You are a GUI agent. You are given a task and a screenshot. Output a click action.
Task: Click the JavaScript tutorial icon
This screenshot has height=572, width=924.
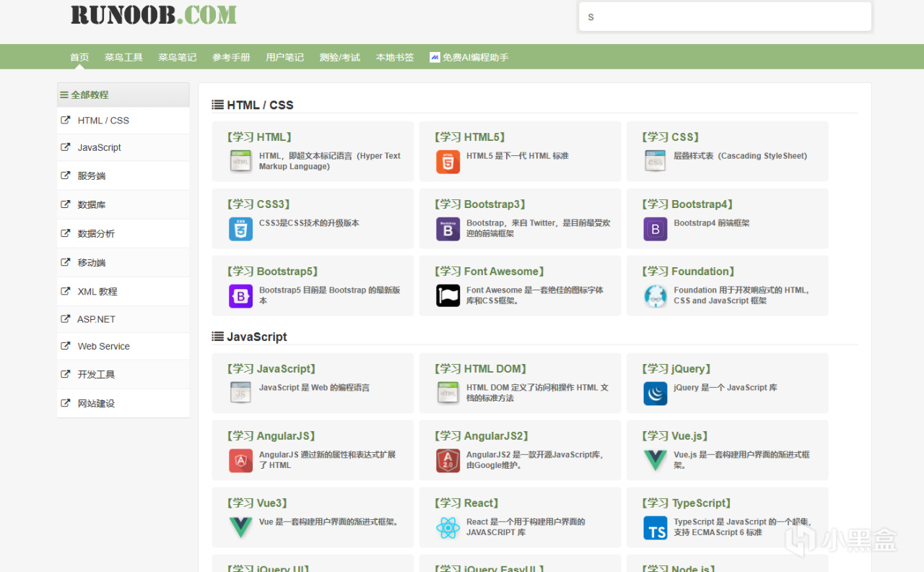[240, 393]
